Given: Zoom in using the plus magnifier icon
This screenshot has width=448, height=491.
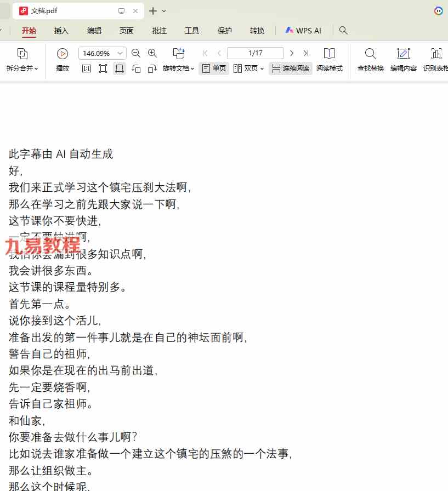Looking at the screenshot, I should pyautogui.click(x=152, y=53).
